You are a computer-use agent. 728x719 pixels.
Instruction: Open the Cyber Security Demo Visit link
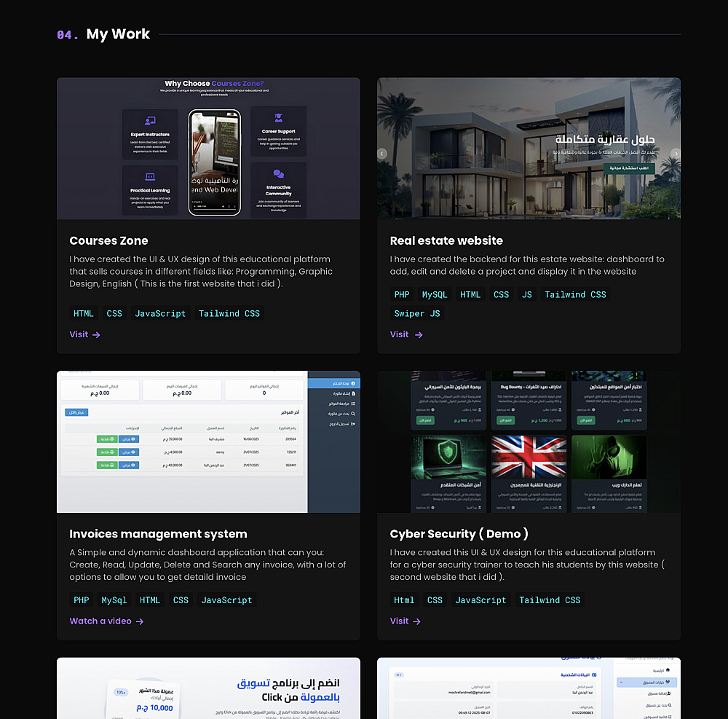pos(405,621)
